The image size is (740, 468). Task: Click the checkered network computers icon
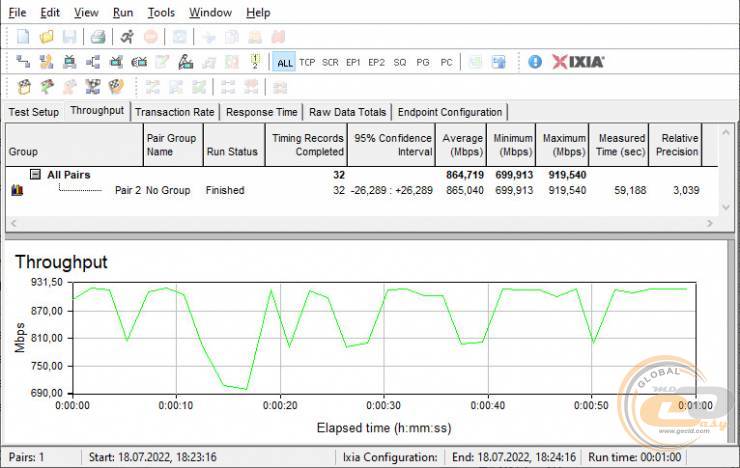tap(93, 87)
